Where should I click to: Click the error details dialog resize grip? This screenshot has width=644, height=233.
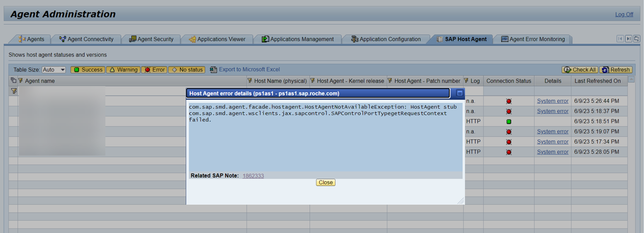tap(460, 201)
